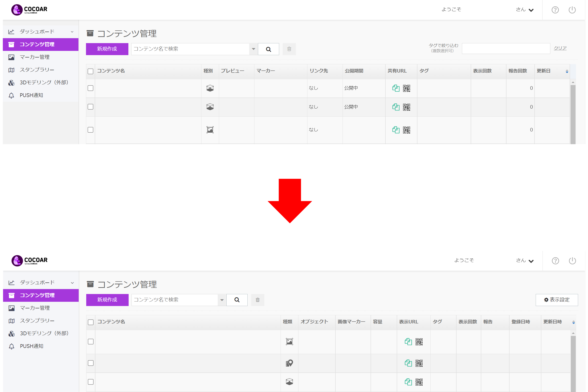Open PUSH通知 in lower sidebar
The image size is (588, 392).
[x=41, y=346]
